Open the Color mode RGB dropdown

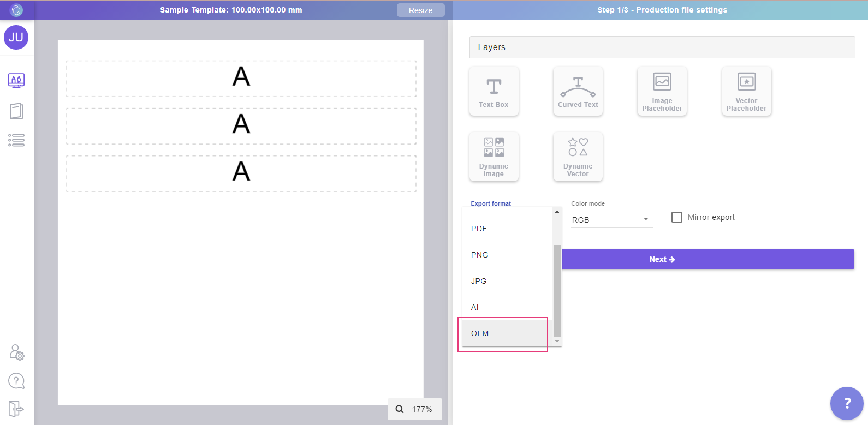[x=611, y=220]
